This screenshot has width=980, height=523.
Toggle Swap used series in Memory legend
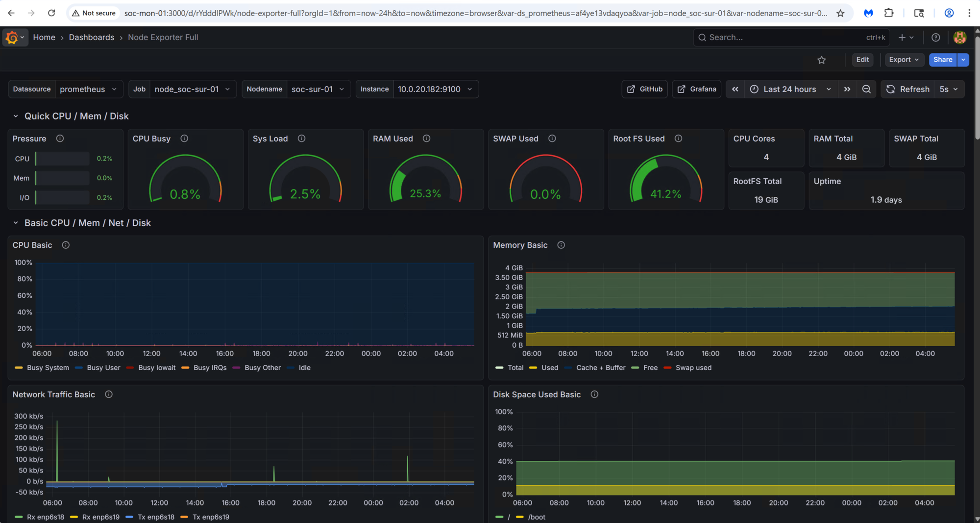click(693, 368)
